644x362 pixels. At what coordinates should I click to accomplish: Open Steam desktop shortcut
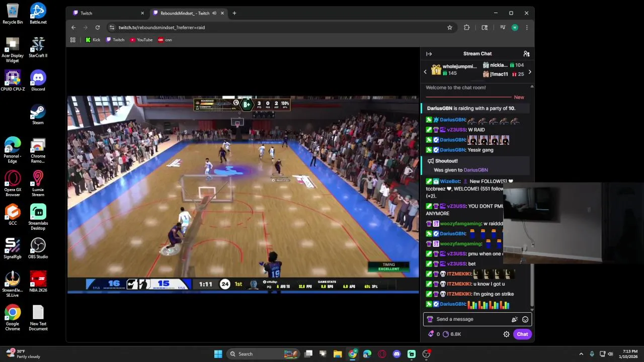point(38,114)
